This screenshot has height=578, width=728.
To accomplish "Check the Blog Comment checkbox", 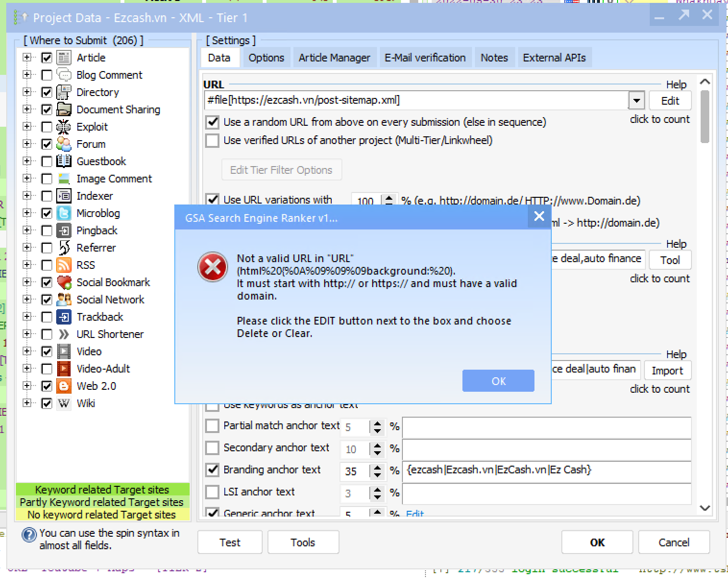I will click(47, 75).
